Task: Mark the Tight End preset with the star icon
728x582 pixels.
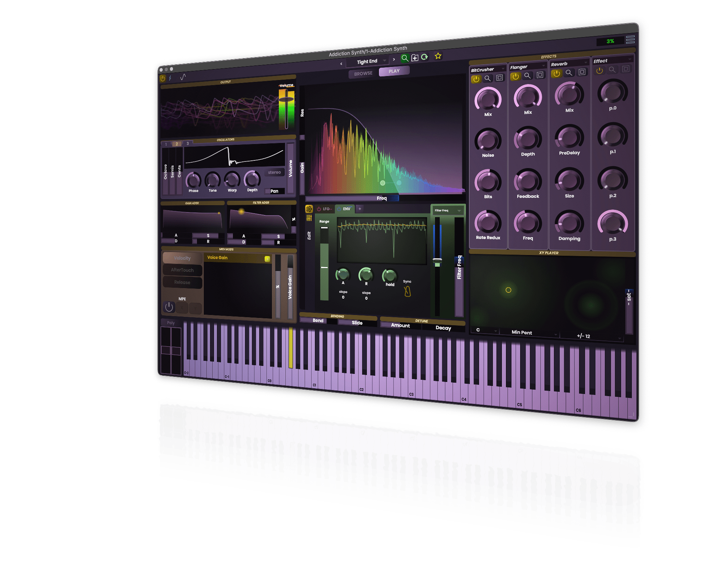Action: (438, 56)
